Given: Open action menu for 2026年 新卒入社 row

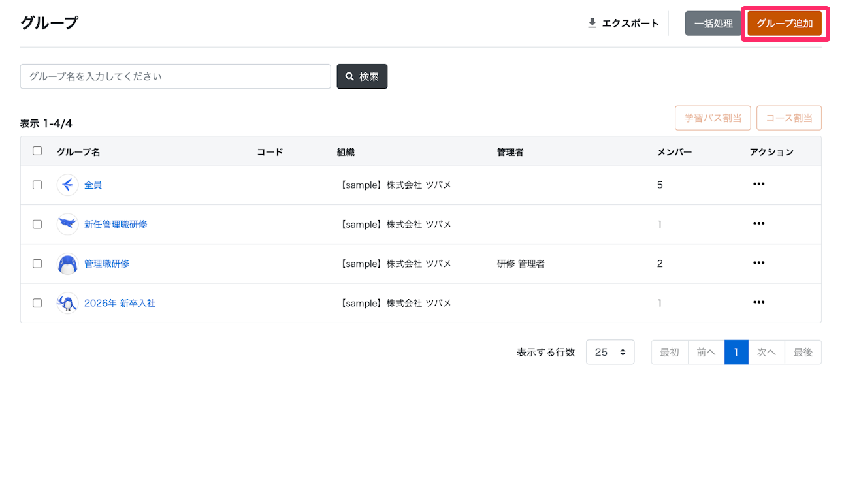Looking at the screenshot, I should 758,302.
